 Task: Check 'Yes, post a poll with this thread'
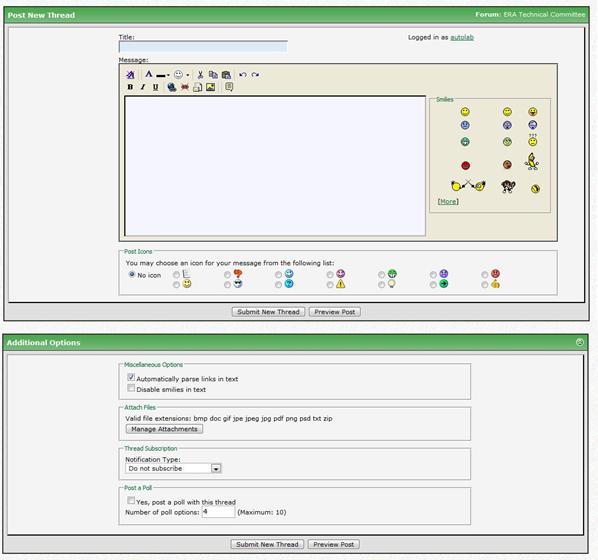[x=131, y=500]
